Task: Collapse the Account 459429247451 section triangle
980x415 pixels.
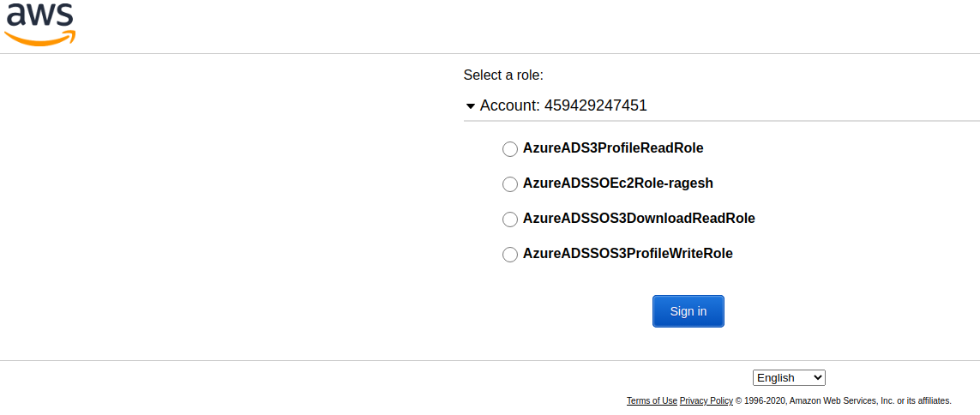Action: point(471,106)
